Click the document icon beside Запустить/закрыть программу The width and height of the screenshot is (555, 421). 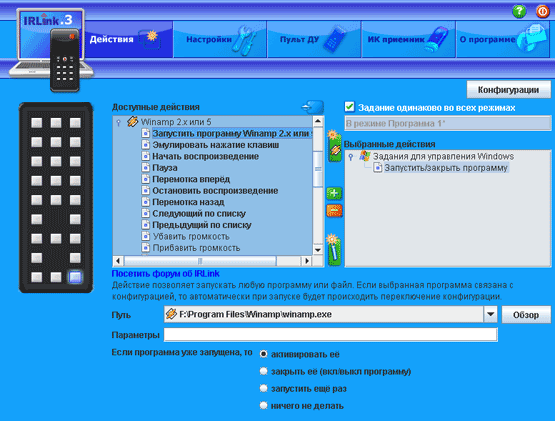coord(378,167)
